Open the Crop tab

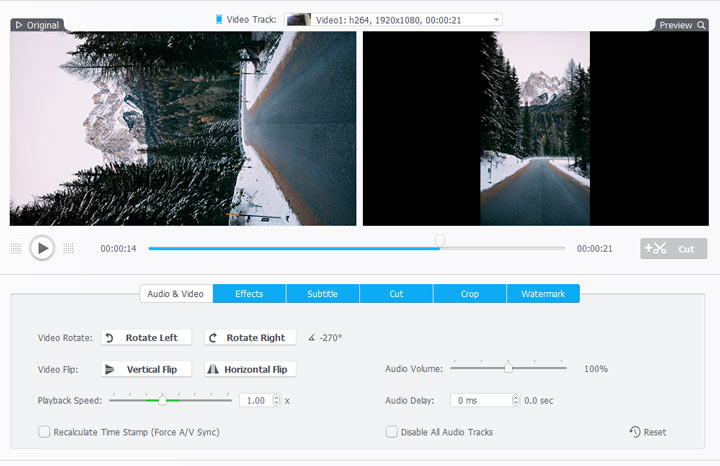[x=470, y=294]
